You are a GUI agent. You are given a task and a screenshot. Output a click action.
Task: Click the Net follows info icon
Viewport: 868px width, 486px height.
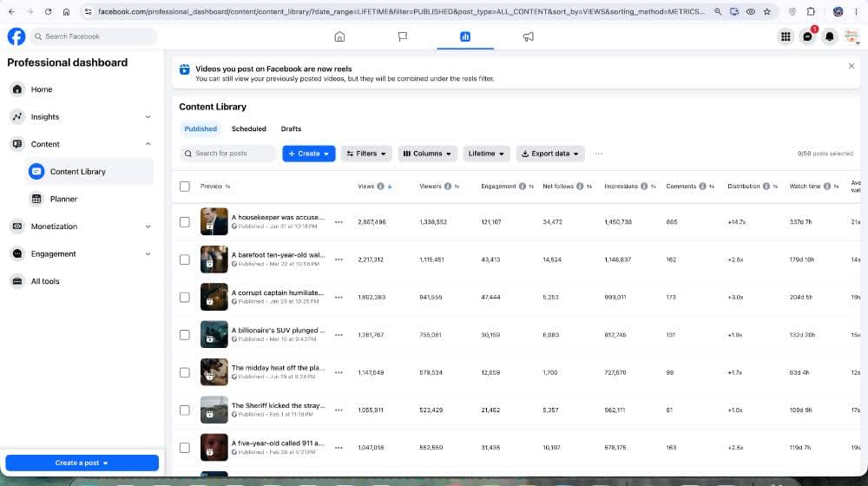[x=580, y=187]
